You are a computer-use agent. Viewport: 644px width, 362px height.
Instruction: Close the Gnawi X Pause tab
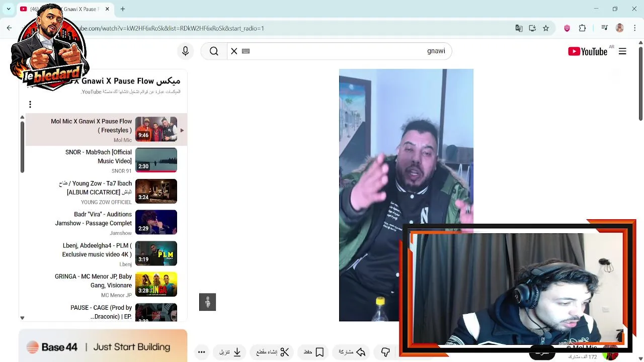[107, 9]
